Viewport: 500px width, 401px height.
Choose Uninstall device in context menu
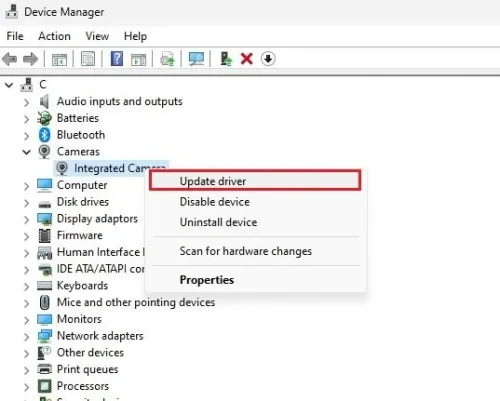coord(256,222)
